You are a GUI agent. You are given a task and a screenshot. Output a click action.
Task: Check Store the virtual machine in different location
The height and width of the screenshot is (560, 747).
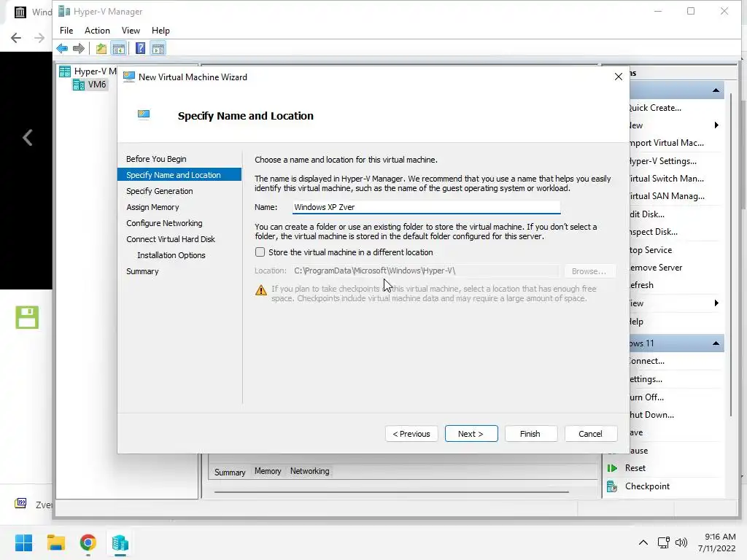point(260,252)
